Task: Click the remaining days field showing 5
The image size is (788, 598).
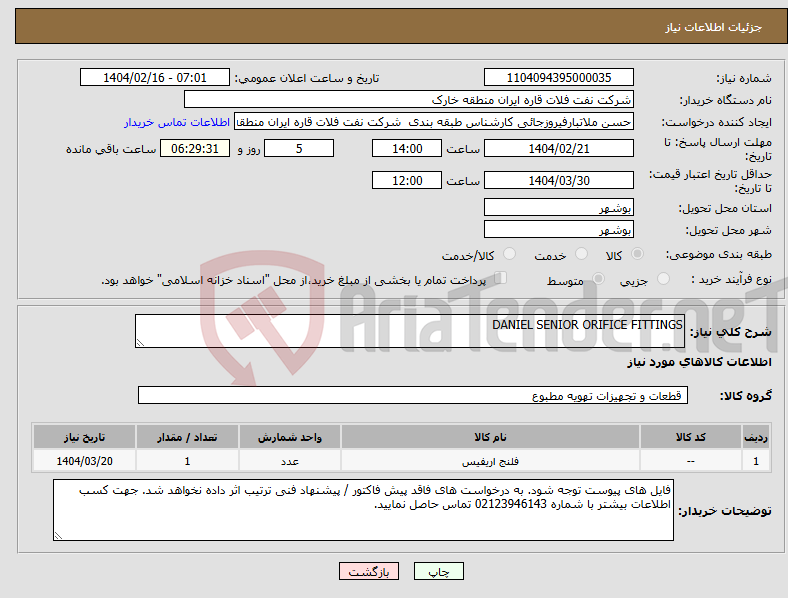Action: (x=299, y=148)
